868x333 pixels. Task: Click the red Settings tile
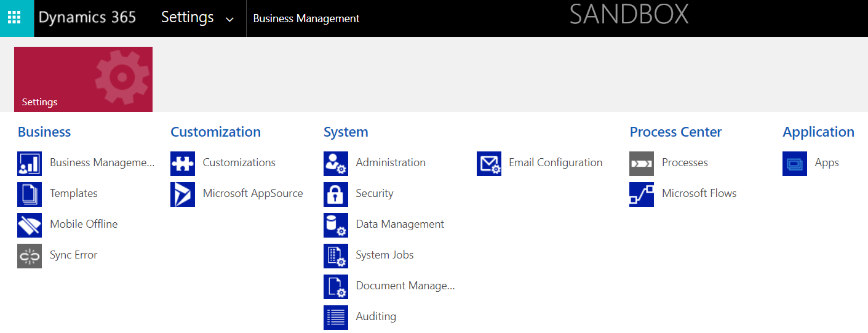83,79
